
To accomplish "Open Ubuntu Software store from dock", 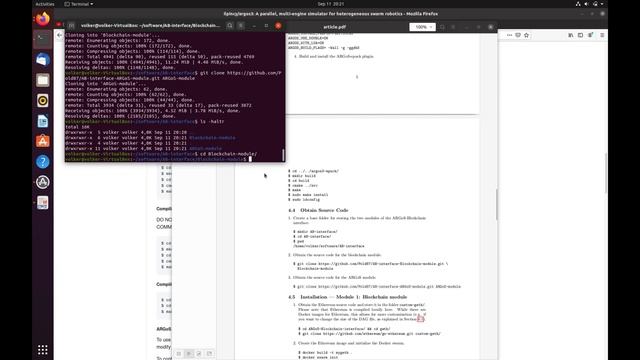I will tap(42, 141).
